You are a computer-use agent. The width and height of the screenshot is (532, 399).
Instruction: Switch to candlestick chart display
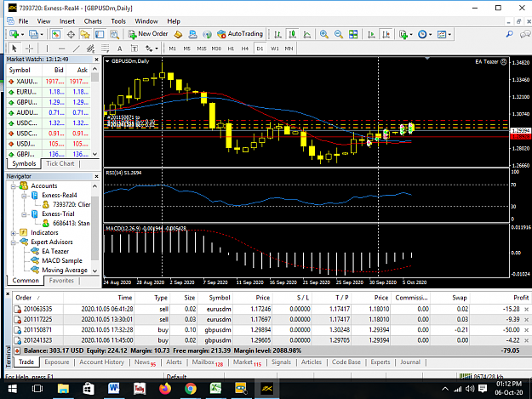tap(292, 34)
